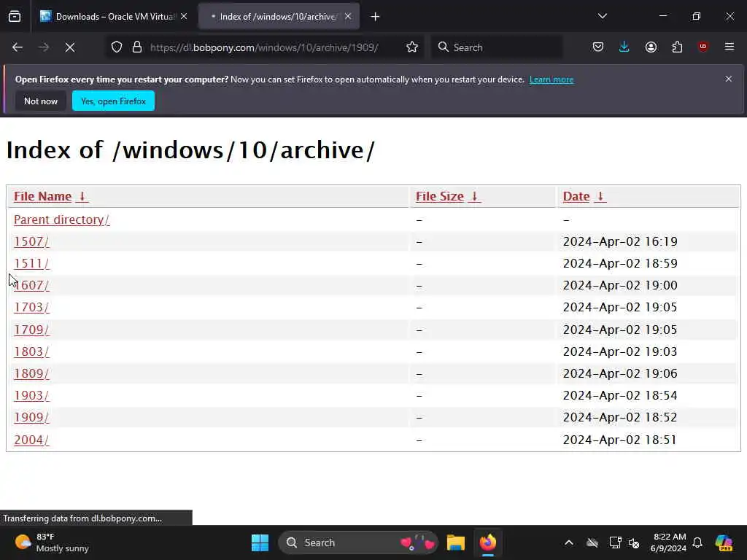
Task: Click date 2024-Apr-02 18:51
Action: pyautogui.click(x=619, y=440)
